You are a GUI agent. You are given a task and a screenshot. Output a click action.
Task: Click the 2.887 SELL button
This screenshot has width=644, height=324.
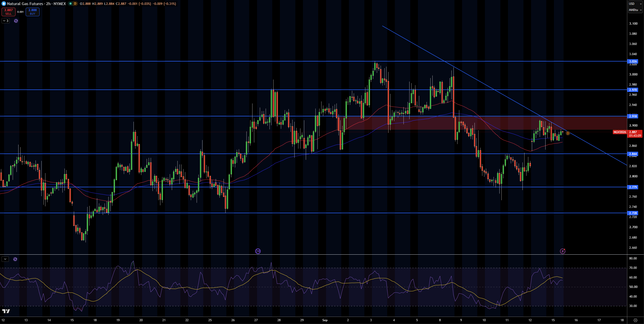(x=8, y=12)
